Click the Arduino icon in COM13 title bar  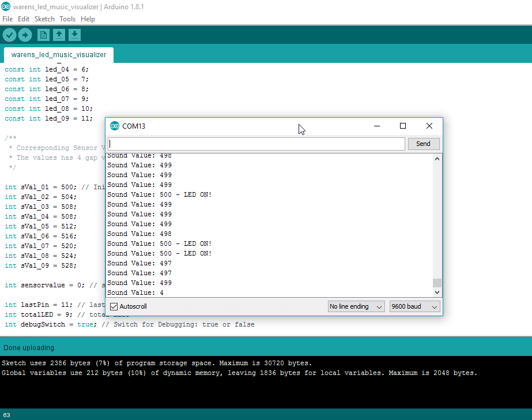115,126
